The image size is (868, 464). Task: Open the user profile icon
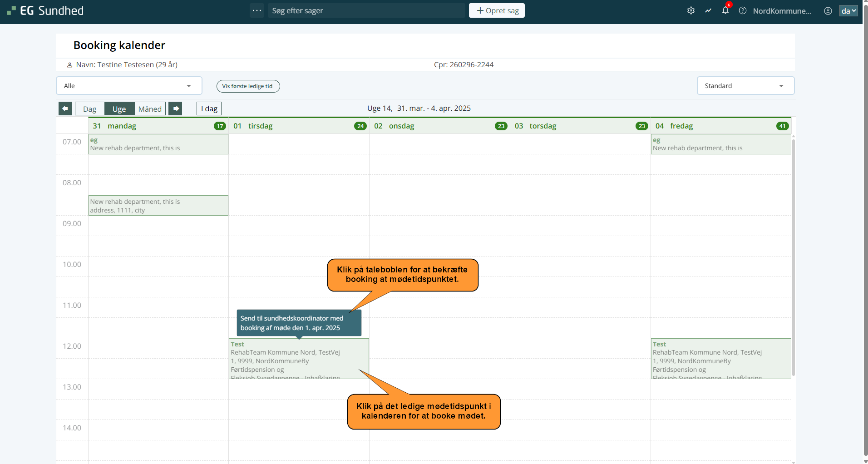click(x=828, y=10)
